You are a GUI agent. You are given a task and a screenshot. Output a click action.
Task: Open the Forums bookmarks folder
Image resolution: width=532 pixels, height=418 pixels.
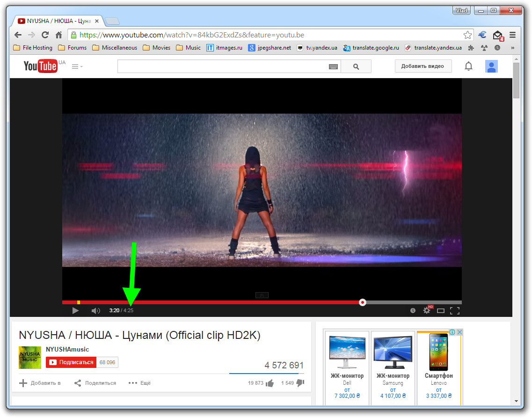[72, 47]
